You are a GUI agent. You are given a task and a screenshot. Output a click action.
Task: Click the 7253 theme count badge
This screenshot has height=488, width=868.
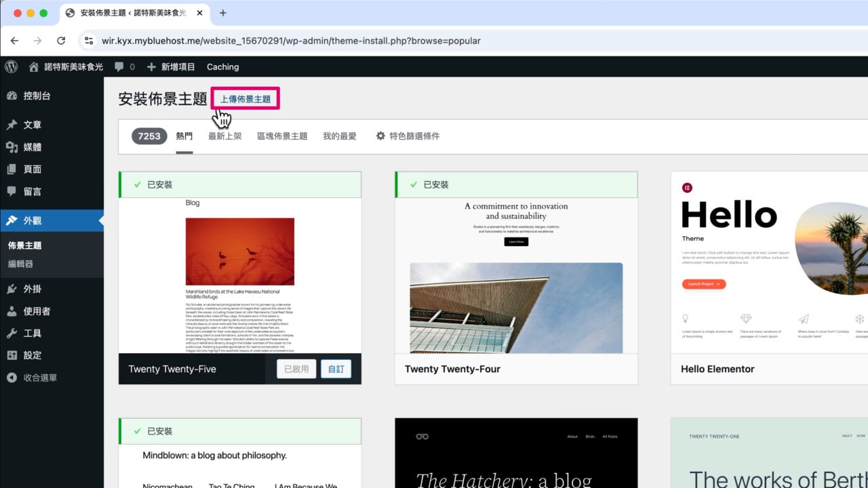[149, 136]
